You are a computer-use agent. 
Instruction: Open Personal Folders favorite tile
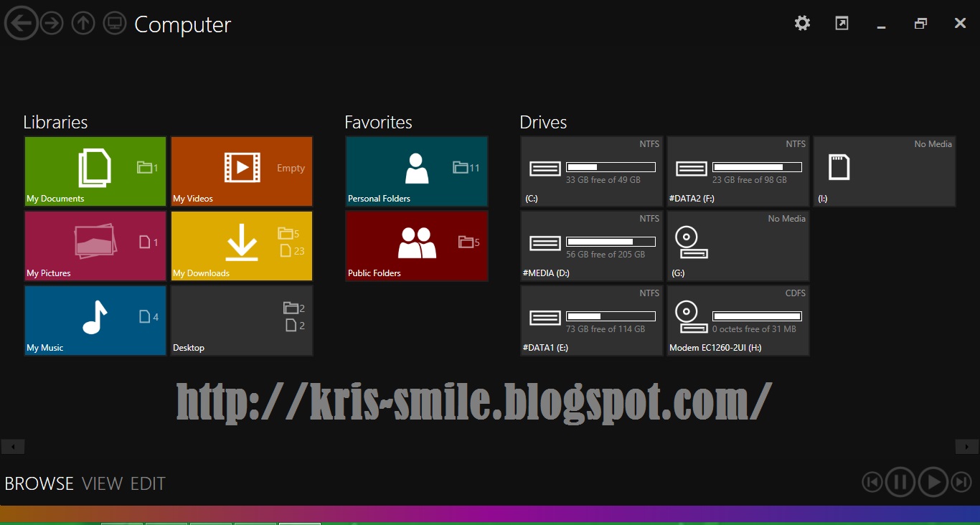417,171
